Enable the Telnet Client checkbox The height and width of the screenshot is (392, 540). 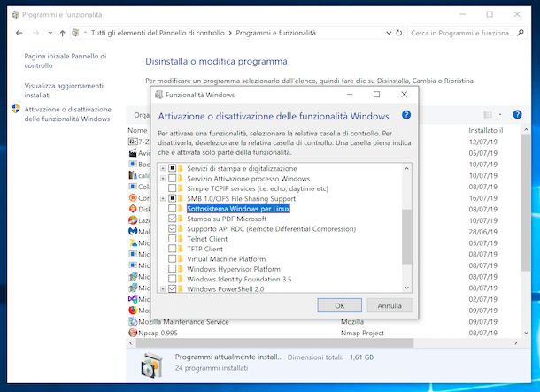click(x=172, y=239)
